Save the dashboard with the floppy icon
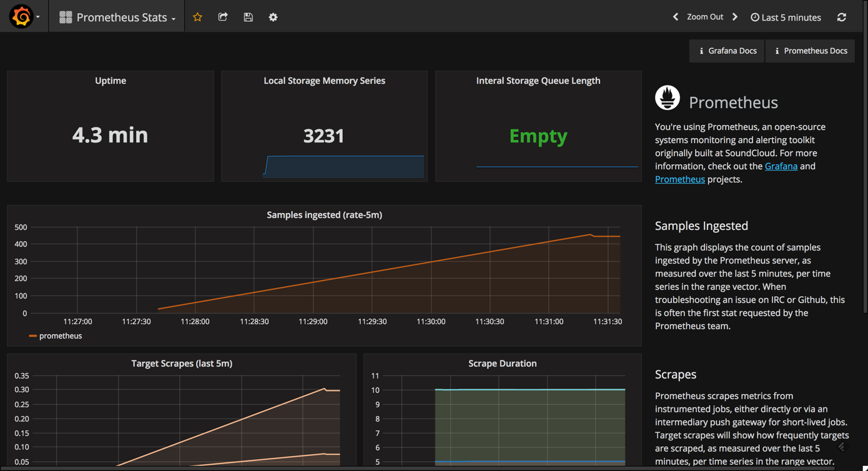This screenshot has height=471, width=868. click(248, 17)
